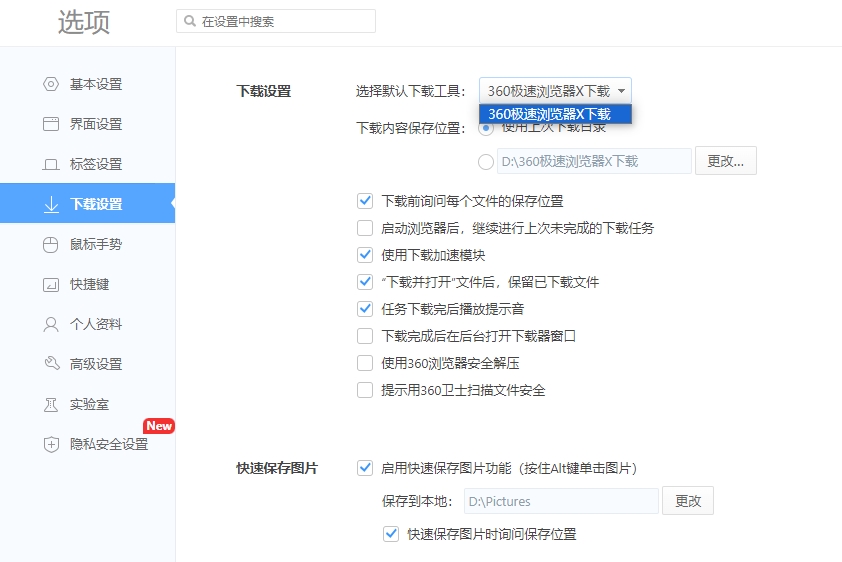Screen dimensions: 842x562
Task: Click the 标签设置 tab icon
Action: 51,164
